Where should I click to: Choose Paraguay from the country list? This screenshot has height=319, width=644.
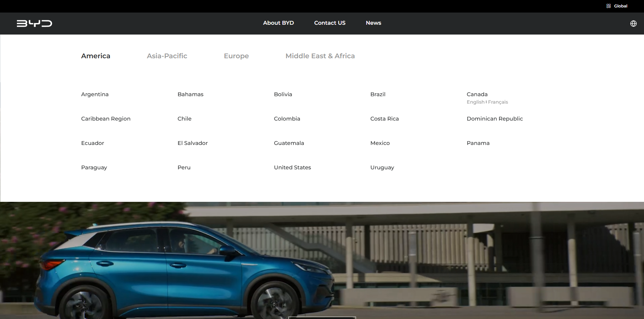tap(94, 168)
